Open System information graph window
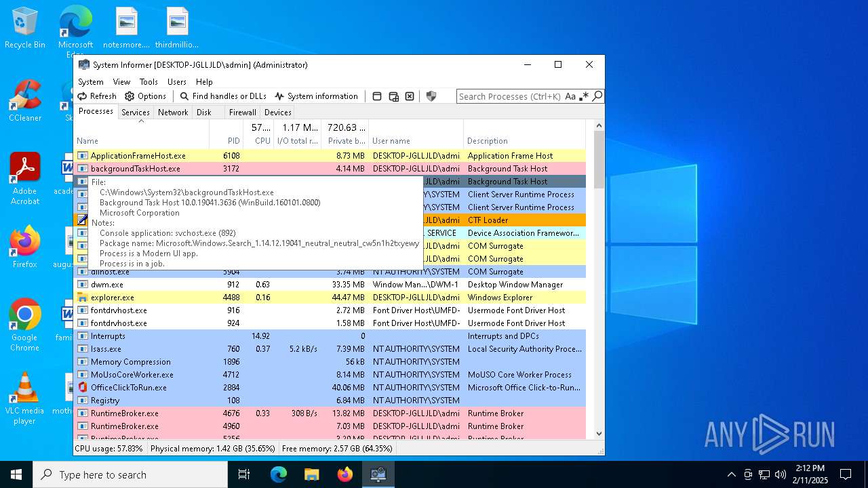Viewport: 868px width, 488px height. pos(316,96)
